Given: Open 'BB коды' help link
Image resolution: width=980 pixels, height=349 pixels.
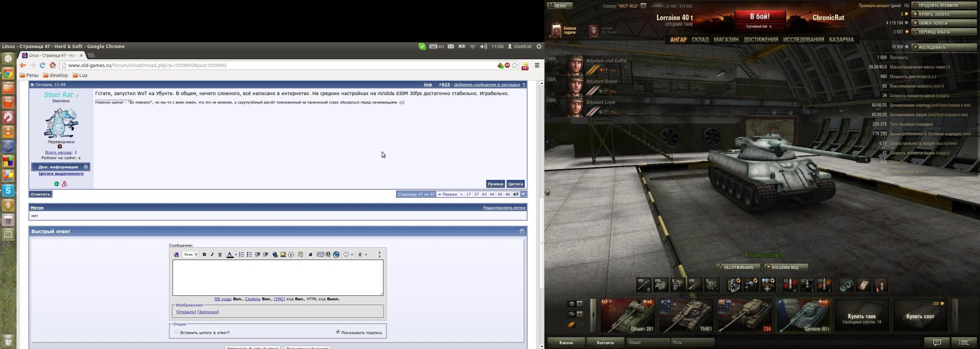Looking at the screenshot, I should 223,299.
